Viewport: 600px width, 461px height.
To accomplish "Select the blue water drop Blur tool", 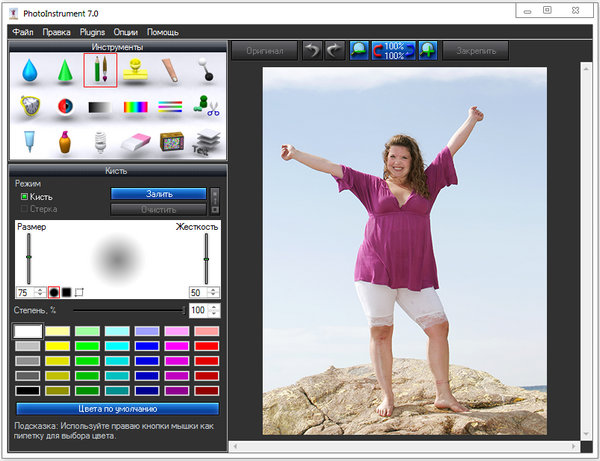I will pyautogui.click(x=30, y=70).
